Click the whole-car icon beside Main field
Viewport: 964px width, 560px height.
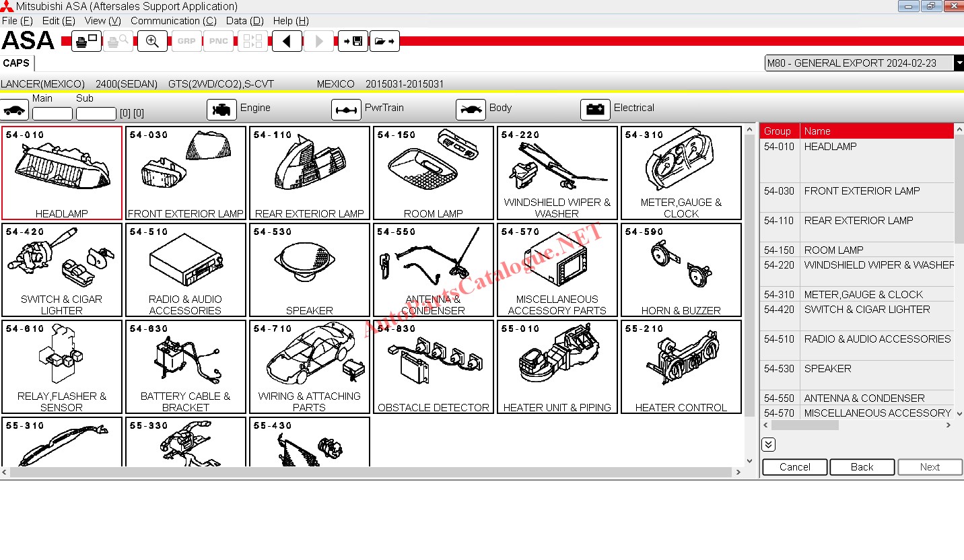(x=15, y=110)
